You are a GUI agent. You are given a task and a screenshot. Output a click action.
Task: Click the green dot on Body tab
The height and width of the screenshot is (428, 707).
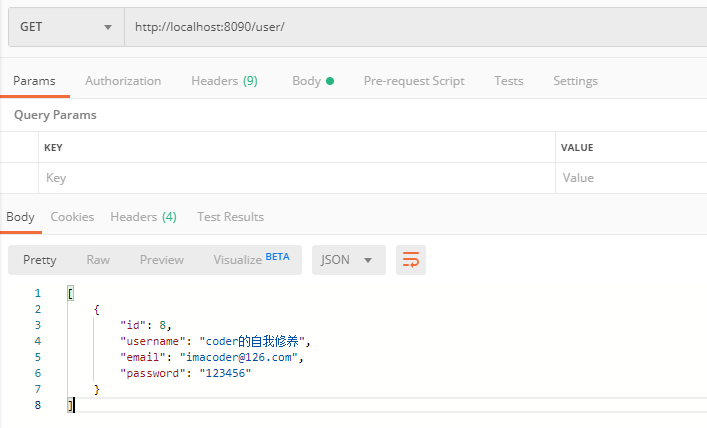tap(330, 81)
